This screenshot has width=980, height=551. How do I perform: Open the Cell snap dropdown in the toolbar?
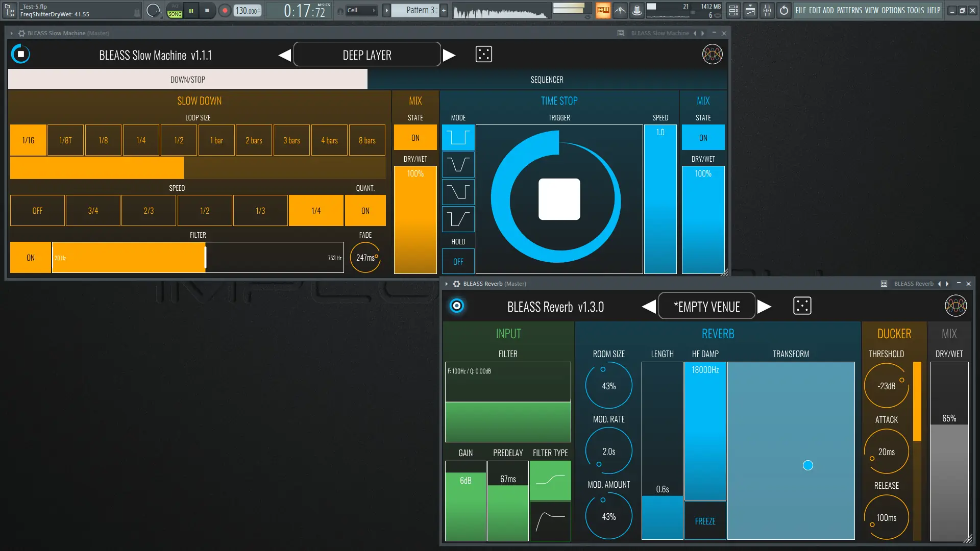(x=361, y=10)
